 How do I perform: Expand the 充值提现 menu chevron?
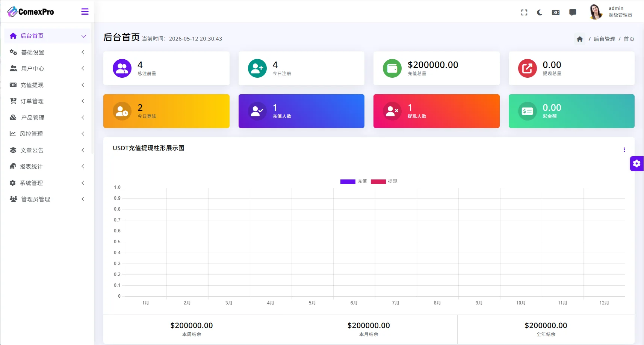click(83, 85)
